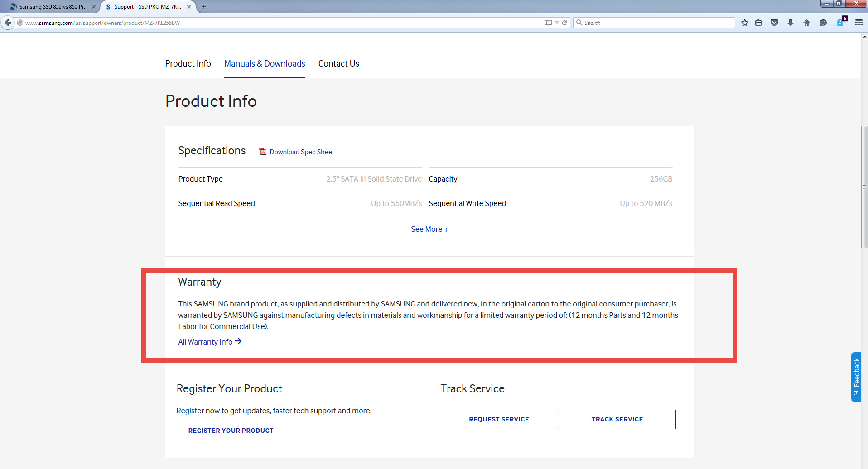Screen dimensions: 868x469
Task: Click the Pocket save icon
Action: click(774, 23)
